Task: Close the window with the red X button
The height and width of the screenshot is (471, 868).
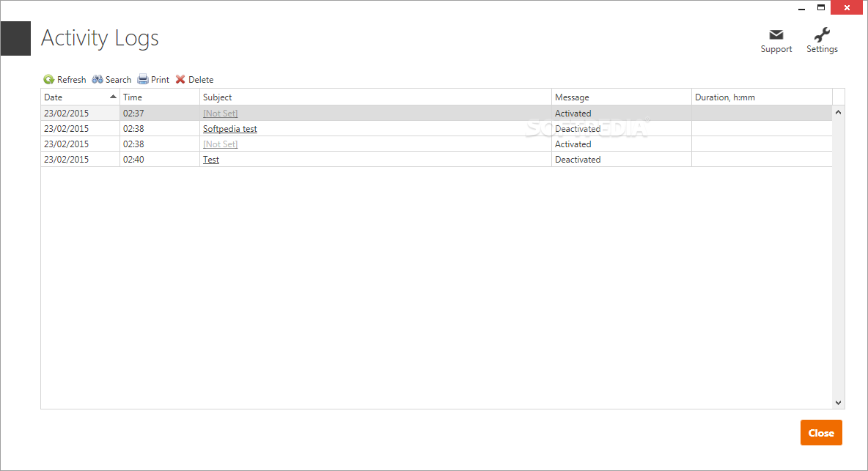Action: (847, 8)
